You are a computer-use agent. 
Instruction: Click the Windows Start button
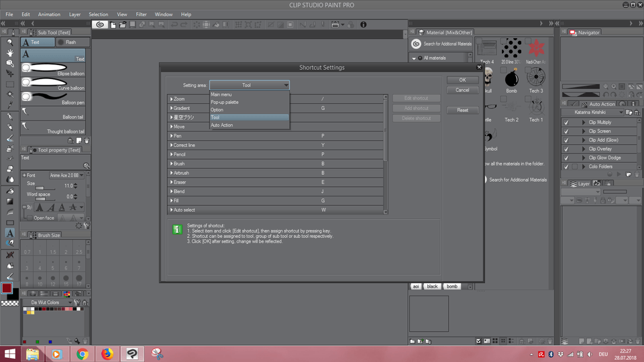tap(11, 354)
